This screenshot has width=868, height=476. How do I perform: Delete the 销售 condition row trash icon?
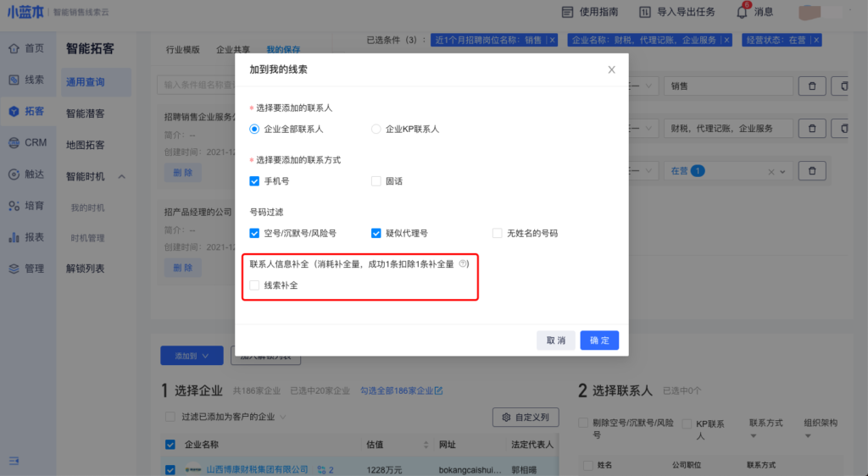click(812, 86)
